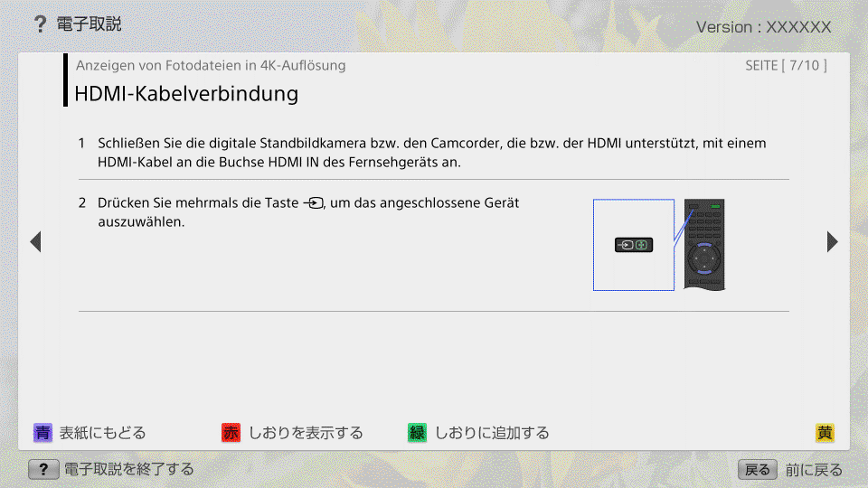The image size is (868, 488).
Task: Add bookmark with しおりに追加する
Action: pyautogui.click(x=492, y=433)
